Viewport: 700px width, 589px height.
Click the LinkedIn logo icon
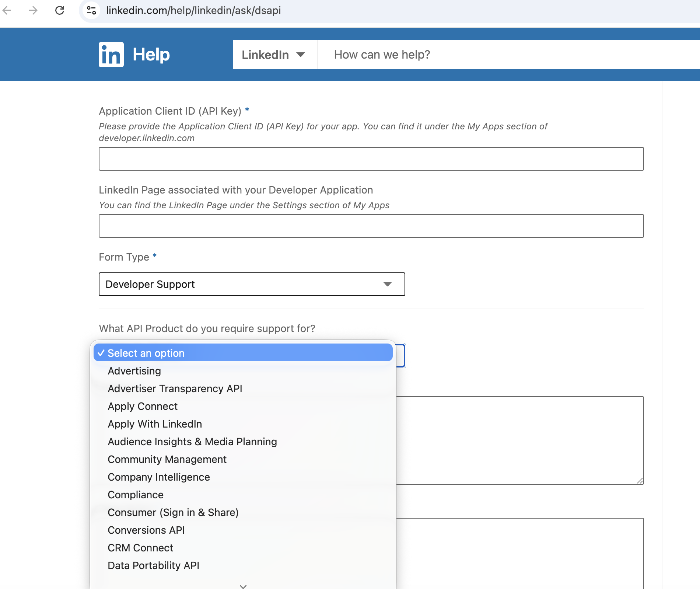click(x=111, y=55)
